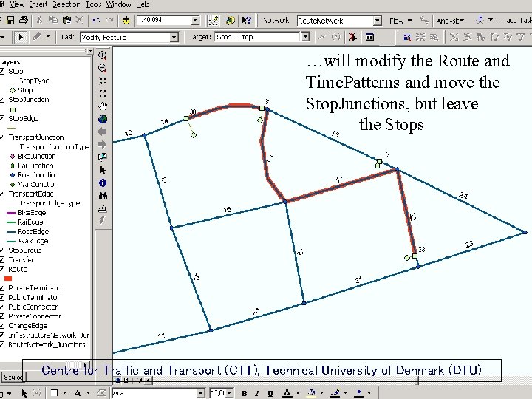Print the map
Screen dimensions: 532x399
click(x=24, y=20)
